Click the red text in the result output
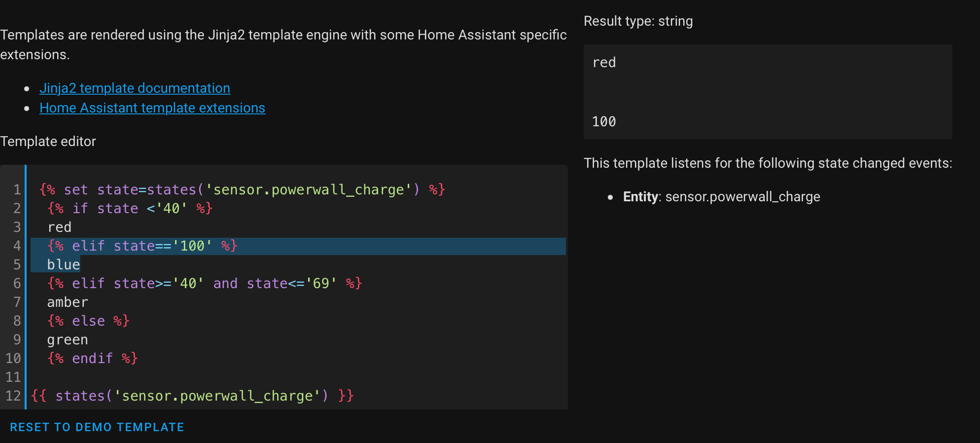The height and width of the screenshot is (443, 980). (x=604, y=63)
